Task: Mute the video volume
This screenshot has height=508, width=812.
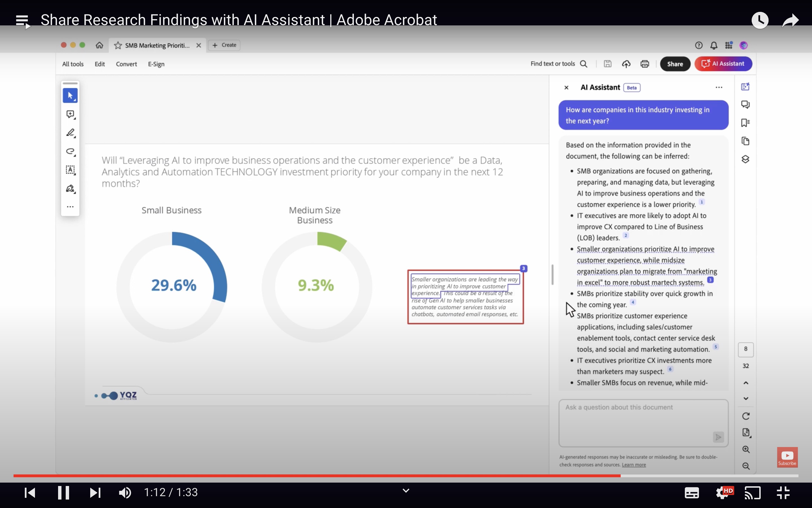Action: [125, 493]
